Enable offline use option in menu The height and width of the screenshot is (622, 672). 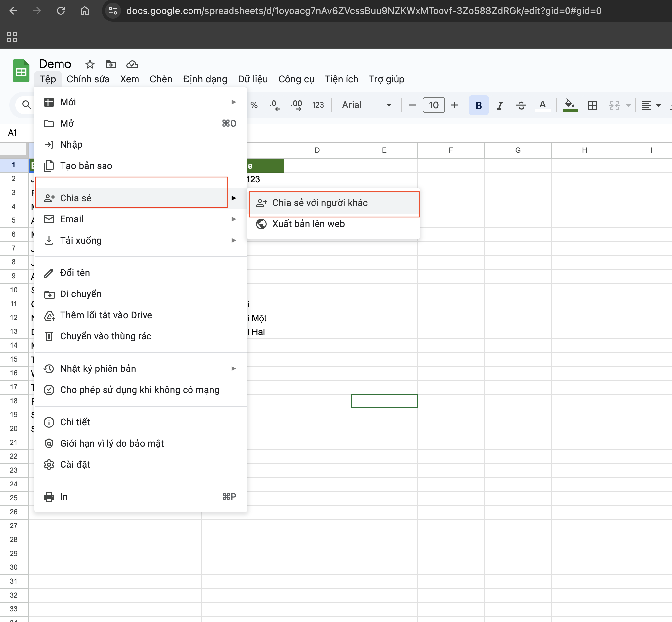tap(140, 390)
